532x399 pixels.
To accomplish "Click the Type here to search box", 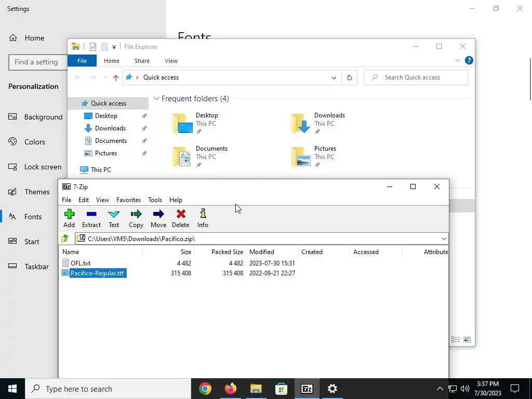I will pos(108,389).
